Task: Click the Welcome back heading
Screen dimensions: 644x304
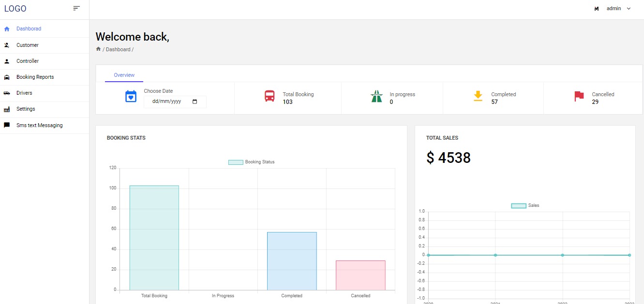Action: (x=133, y=36)
